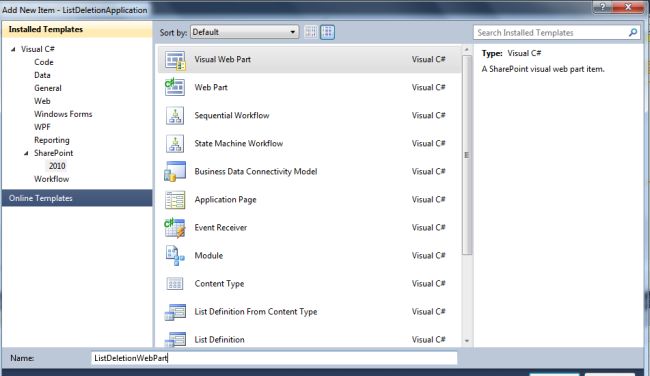Pick the List Definition template icon
This screenshot has height=376, width=650.
pos(175,340)
